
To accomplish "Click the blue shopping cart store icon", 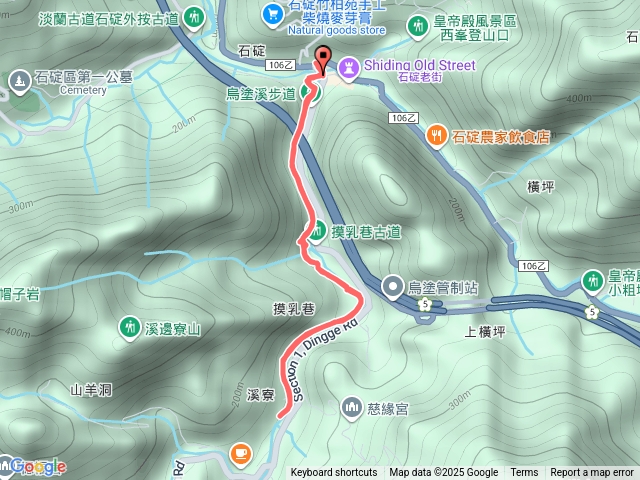I will [272, 15].
